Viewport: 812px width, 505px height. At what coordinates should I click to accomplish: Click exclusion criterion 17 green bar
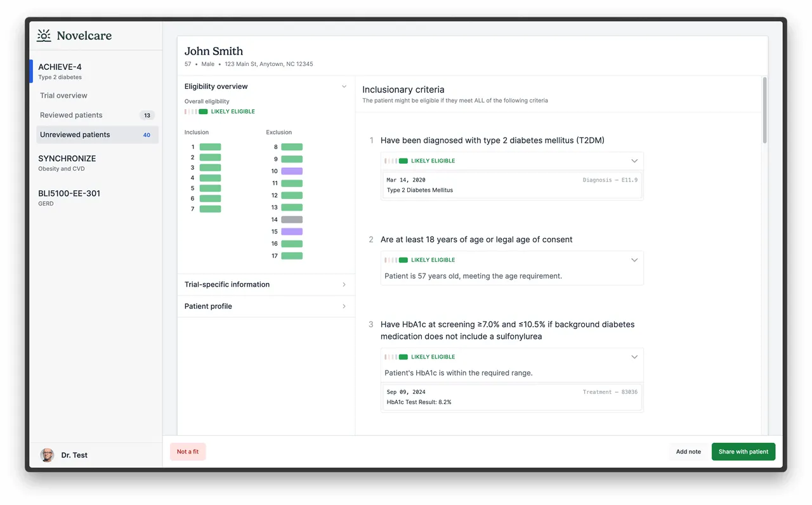[292, 256]
